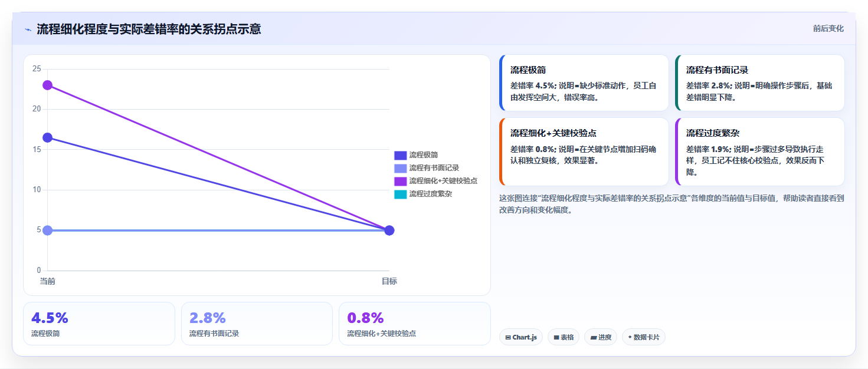The width and height of the screenshot is (868, 369).
Task: Click the 25 y-axis tick label
Action: (x=37, y=69)
